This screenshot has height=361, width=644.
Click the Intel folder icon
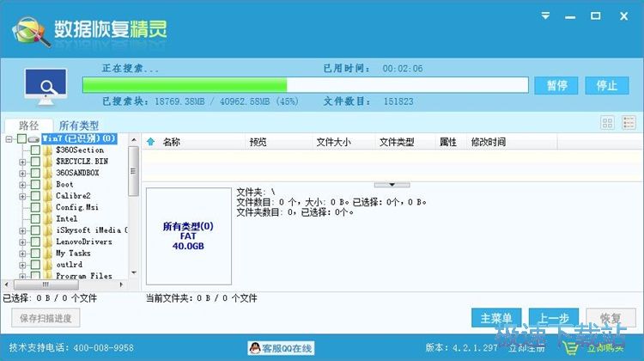(47, 218)
